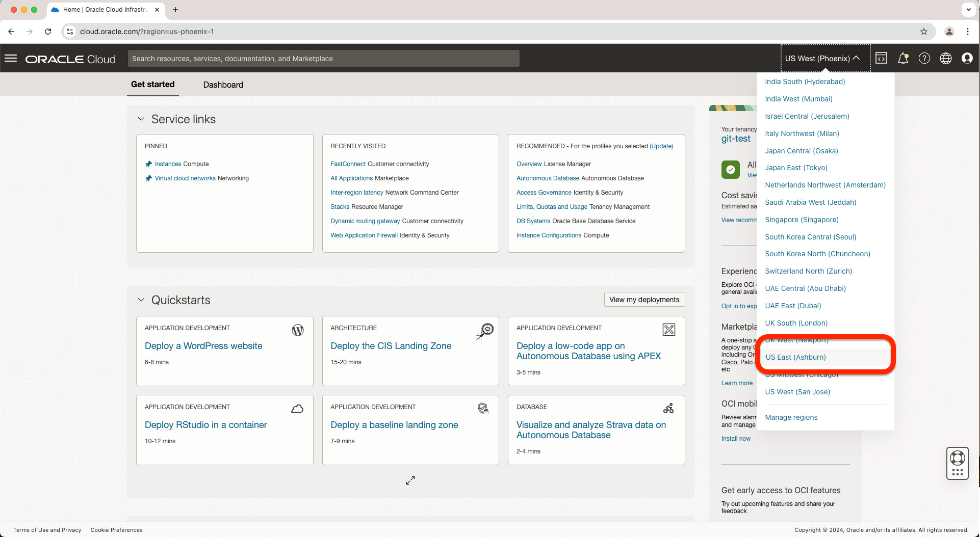Open the announcements bell icon

(x=902, y=59)
